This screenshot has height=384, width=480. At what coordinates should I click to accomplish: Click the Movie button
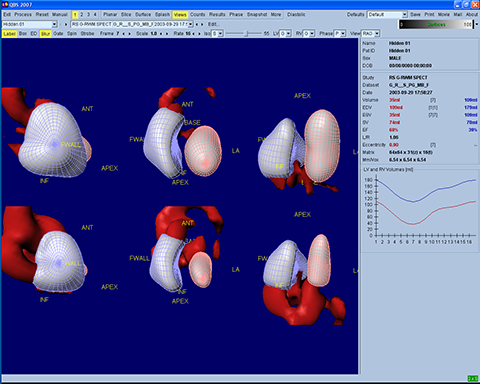[444, 15]
